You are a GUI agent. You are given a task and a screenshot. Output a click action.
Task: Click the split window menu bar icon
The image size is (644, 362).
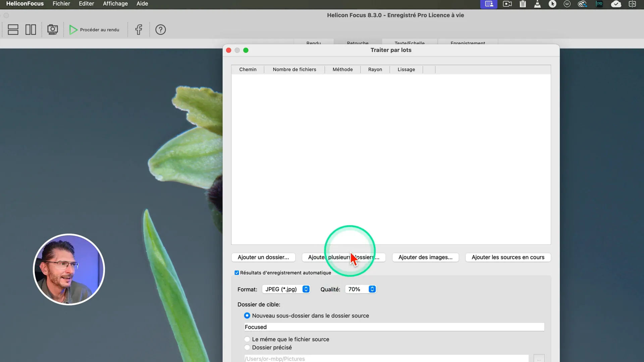(x=632, y=4)
